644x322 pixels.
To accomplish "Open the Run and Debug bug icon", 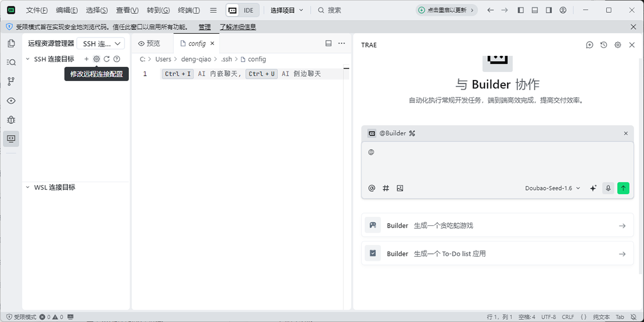I will click(11, 120).
